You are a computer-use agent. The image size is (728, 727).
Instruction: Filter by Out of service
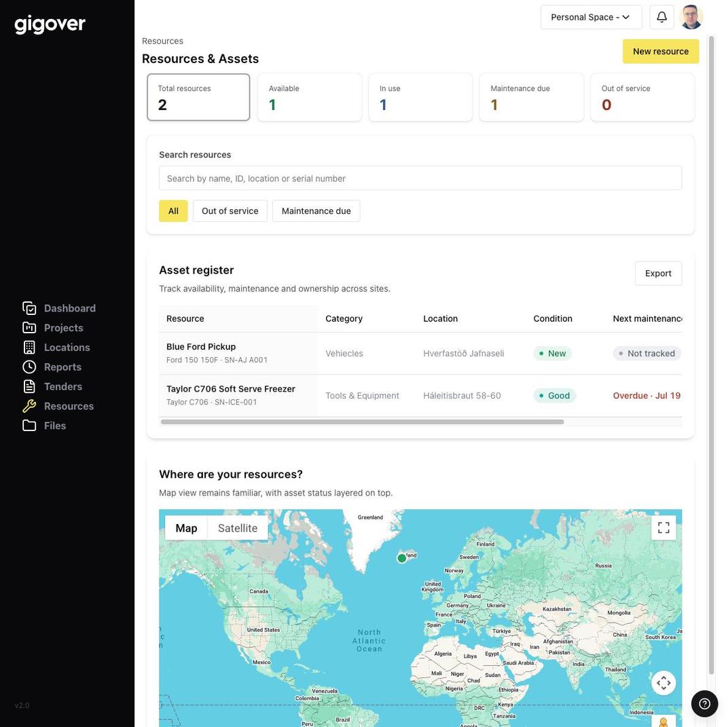[x=230, y=210]
